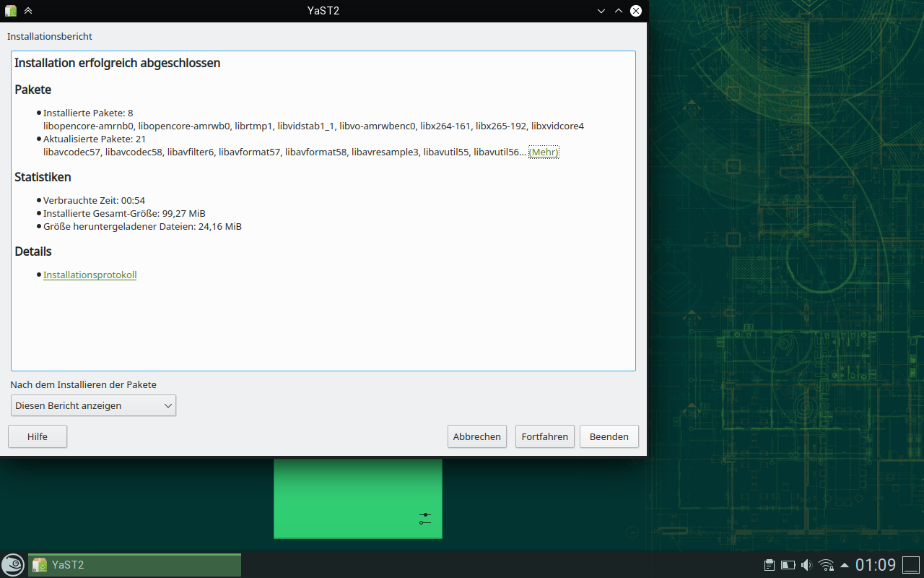Click the Details heading
The width and height of the screenshot is (924, 578).
[33, 251]
